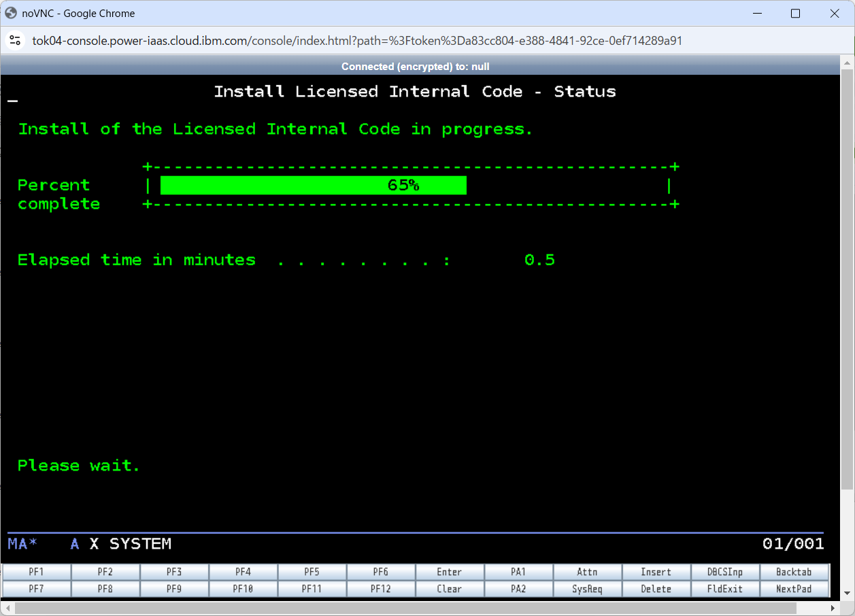Click the on-screen Enter key button
This screenshot has height=616, width=855.
(450, 572)
